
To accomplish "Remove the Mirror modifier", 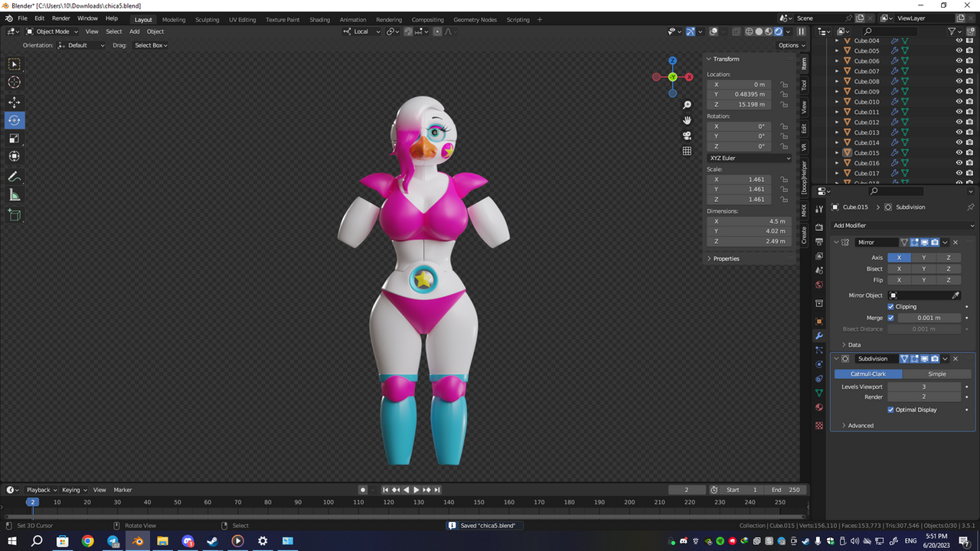I will [955, 243].
